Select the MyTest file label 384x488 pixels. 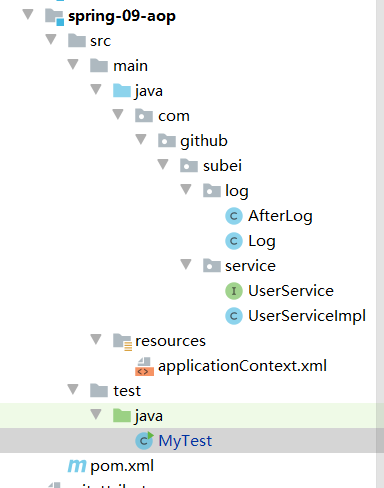point(185,441)
